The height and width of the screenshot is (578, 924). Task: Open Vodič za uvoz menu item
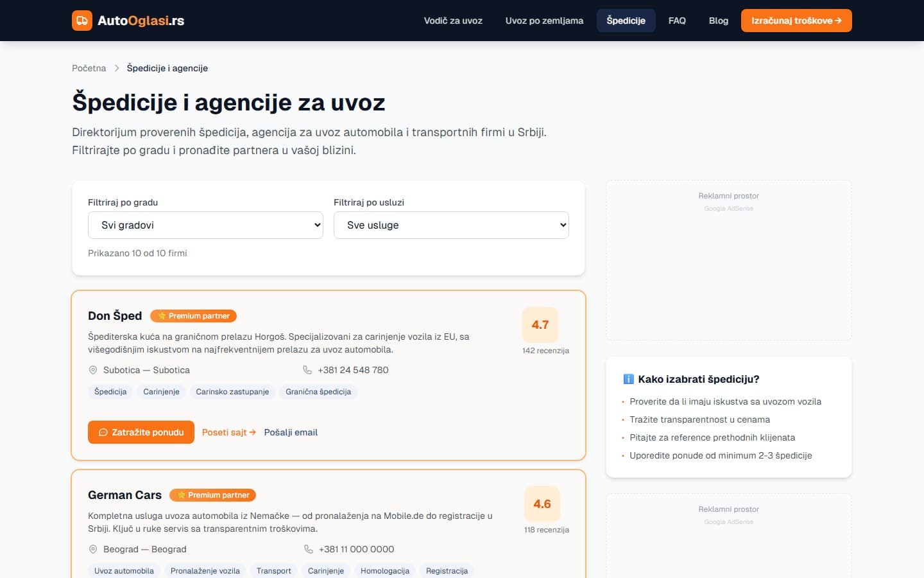453,21
